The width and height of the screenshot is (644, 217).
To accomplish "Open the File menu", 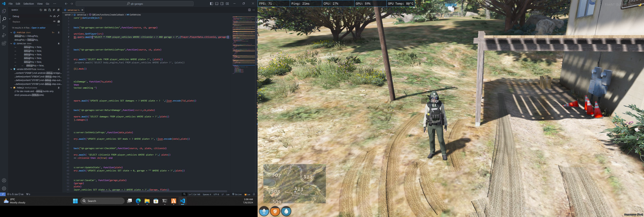I will pos(10,4).
